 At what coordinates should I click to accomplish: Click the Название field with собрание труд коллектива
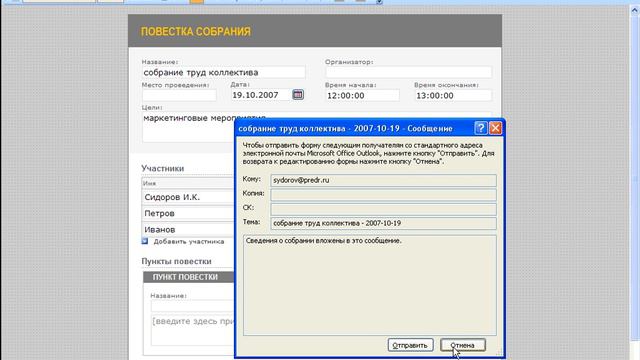(224, 72)
